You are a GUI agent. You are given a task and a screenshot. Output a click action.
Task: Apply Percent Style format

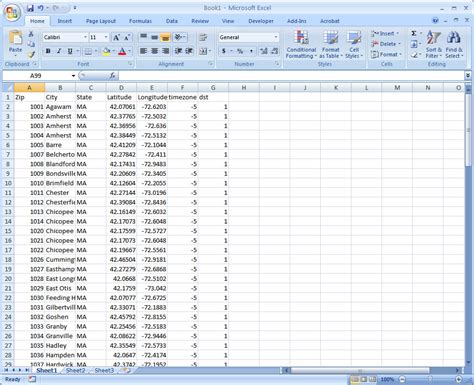point(240,51)
